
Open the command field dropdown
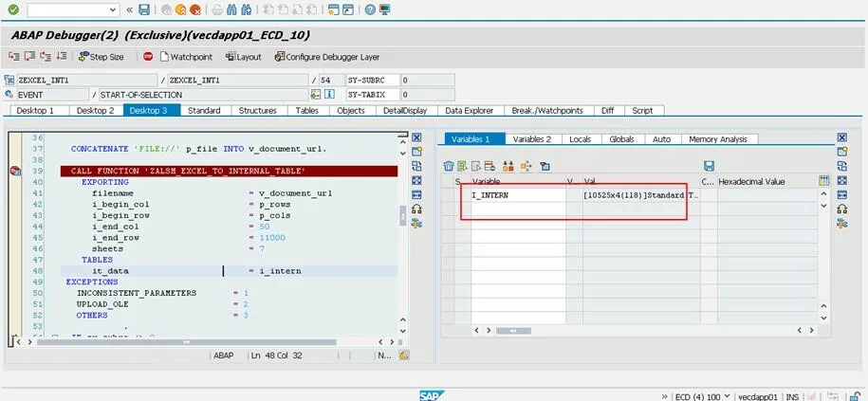pos(114,9)
